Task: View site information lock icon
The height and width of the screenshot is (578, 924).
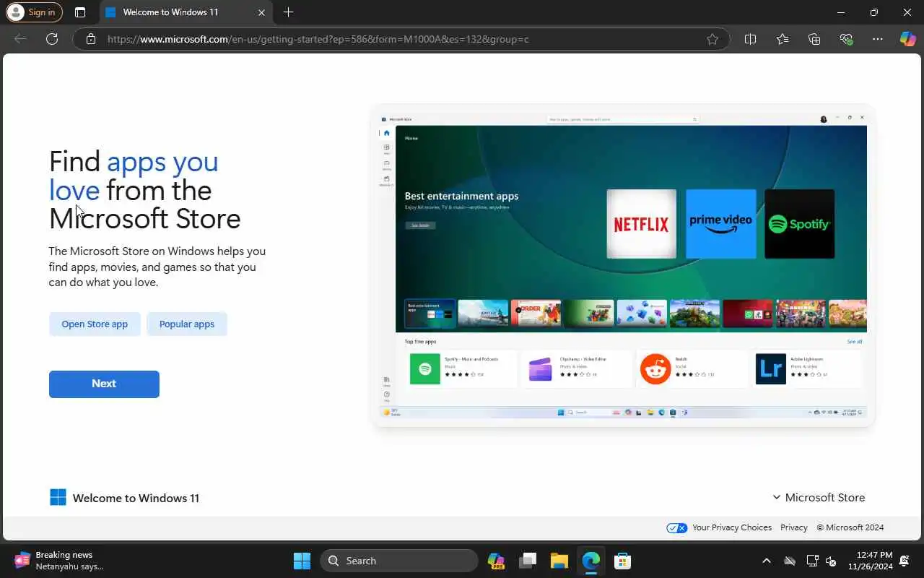Action: click(x=91, y=39)
